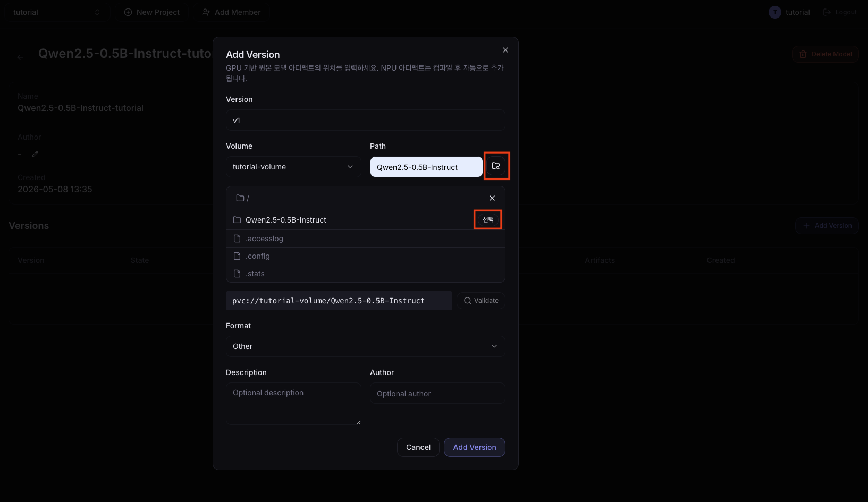Viewport: 868px width, 502px height.
Task: Open the Qwen2.5-0.5B-Instruct folder row
Action: coord(365,220)
